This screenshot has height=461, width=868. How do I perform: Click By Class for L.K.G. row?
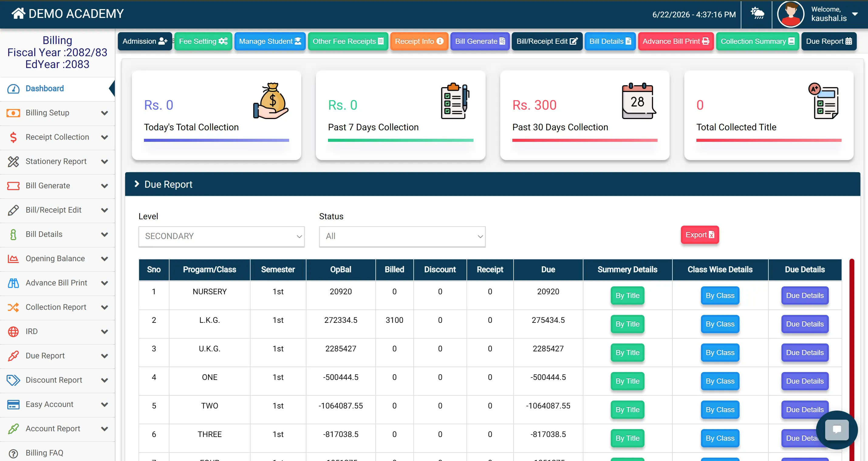[720, 324]
